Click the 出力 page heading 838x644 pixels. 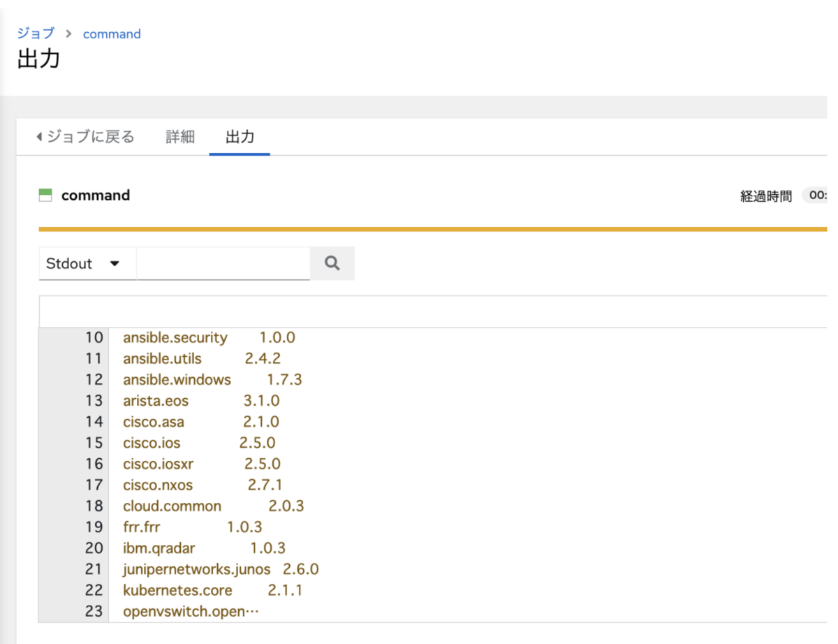pyautogui.click(x=38, y=59)
